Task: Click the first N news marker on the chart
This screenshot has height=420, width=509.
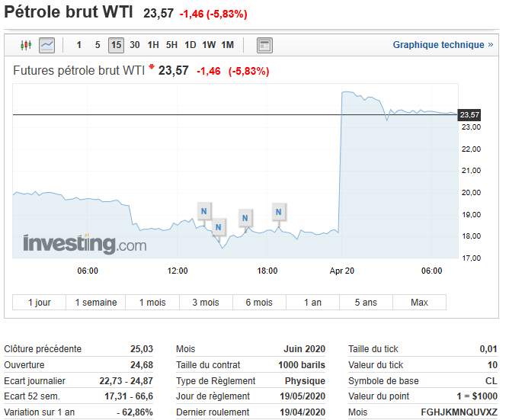Action: 203,210
